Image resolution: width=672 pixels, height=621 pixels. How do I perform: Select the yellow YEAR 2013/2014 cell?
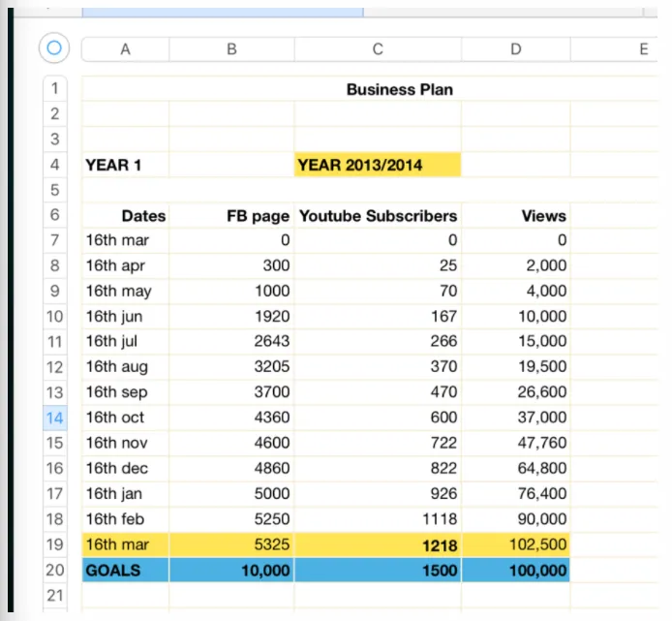tap(378, 165)
